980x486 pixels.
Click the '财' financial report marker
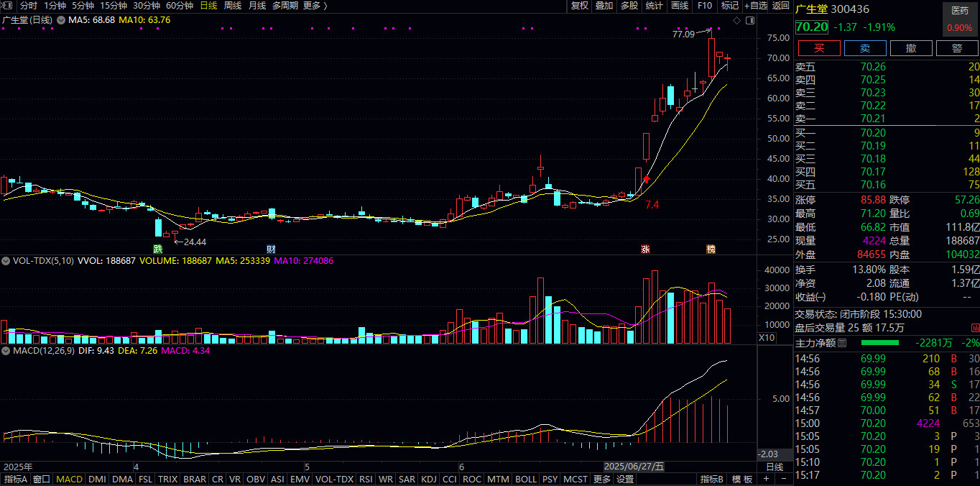272,249
